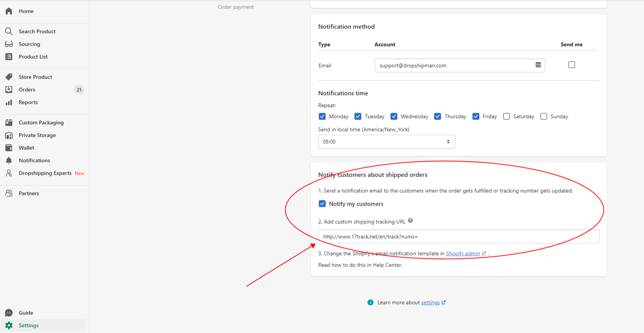This screenshot has height=333, width=644.
Task: Click the external link icon after Shopify admin
Action: 484,254
